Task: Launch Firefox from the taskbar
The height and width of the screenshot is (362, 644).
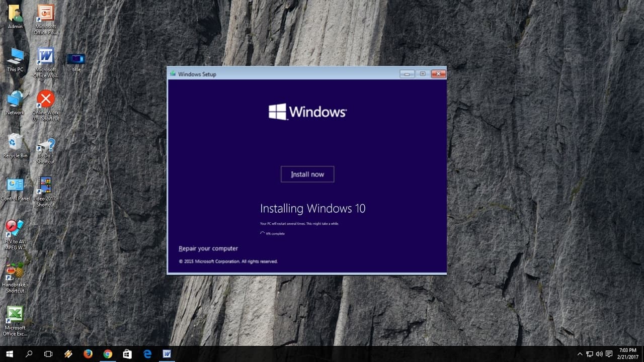Action: click(88, 354)
